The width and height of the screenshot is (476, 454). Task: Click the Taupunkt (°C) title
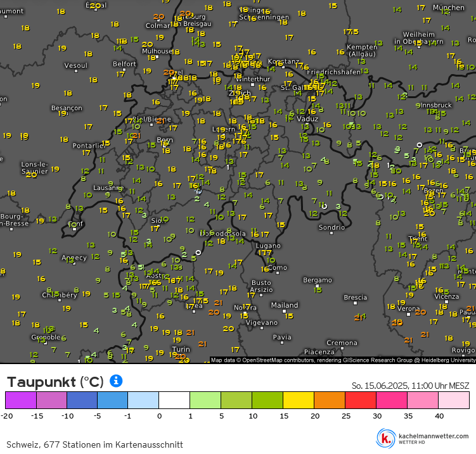click(55, 381)
